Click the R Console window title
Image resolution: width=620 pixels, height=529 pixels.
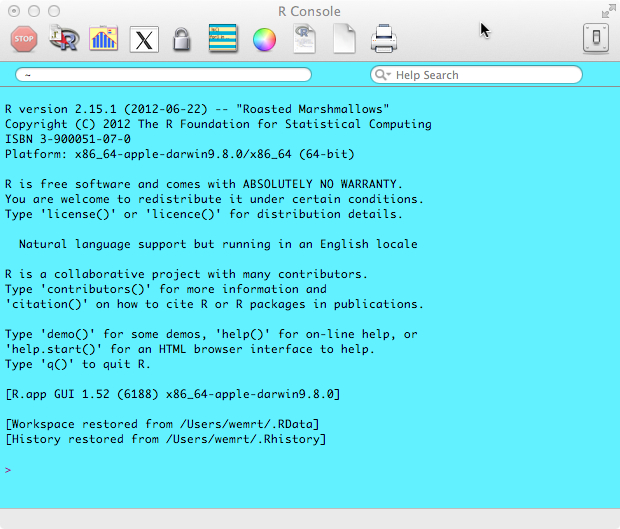tap(309, 11)
